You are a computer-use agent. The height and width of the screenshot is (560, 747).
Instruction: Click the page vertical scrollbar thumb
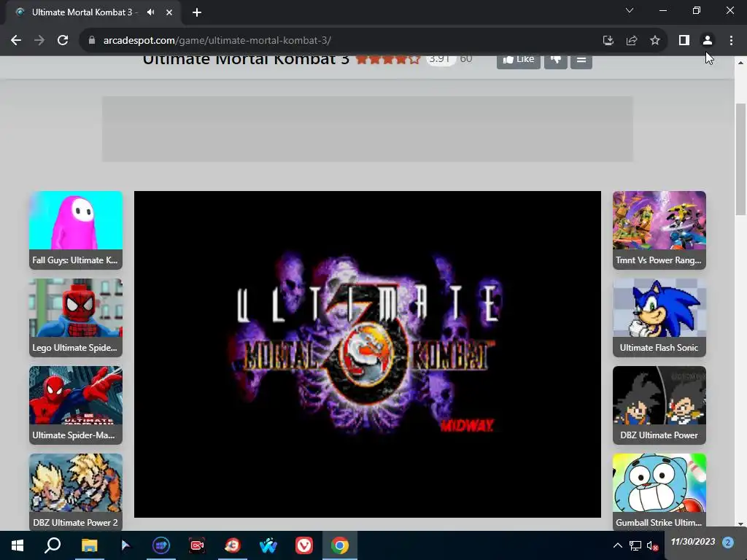(740, 159)
